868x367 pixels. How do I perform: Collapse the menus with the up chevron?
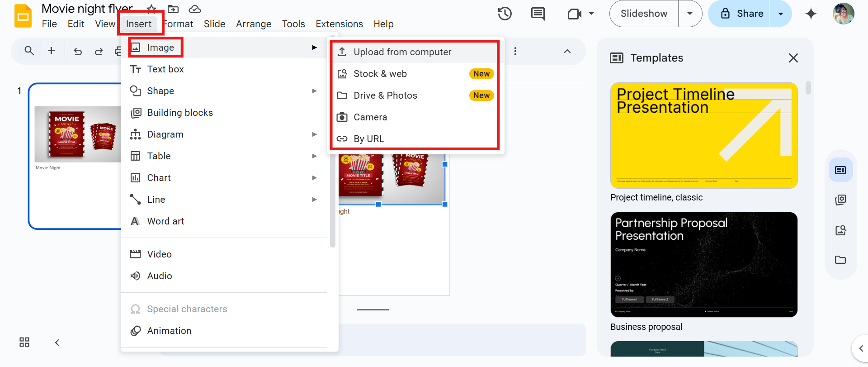567,51
